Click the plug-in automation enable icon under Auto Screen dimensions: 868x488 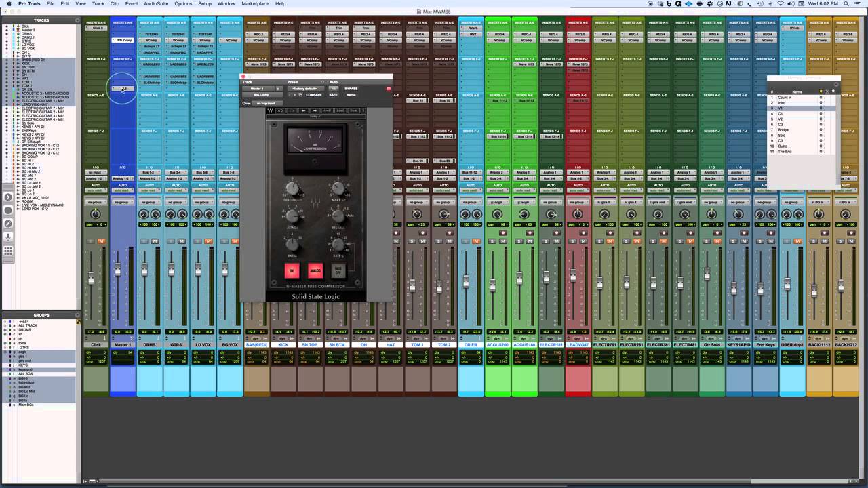pos(334,89)
